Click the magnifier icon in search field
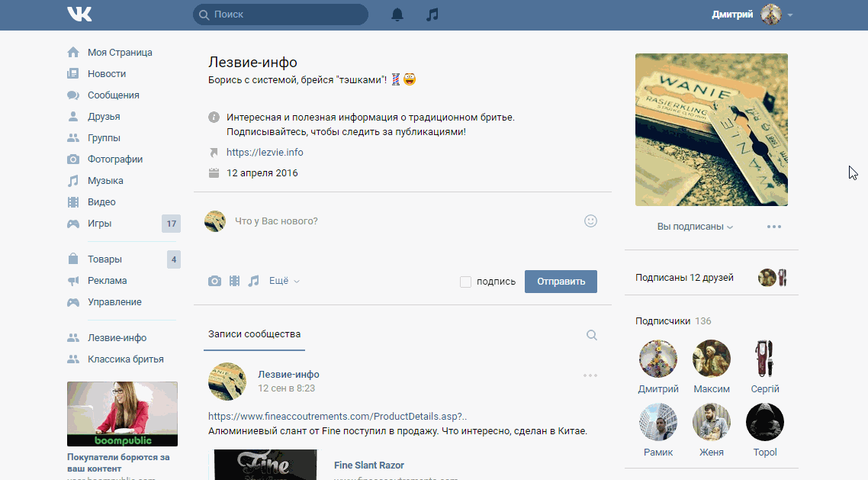Viewport: 868px width, 480px height. (x=204, y=15)
